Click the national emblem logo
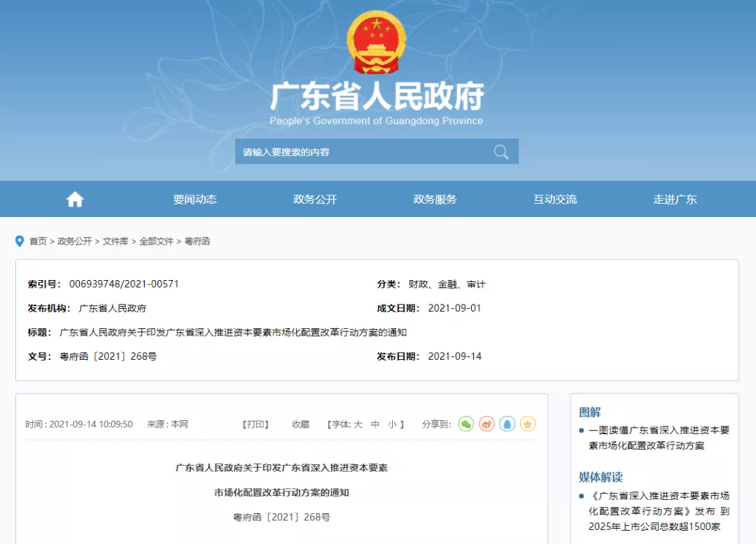756x544 pixels. [x=377, y=42]
